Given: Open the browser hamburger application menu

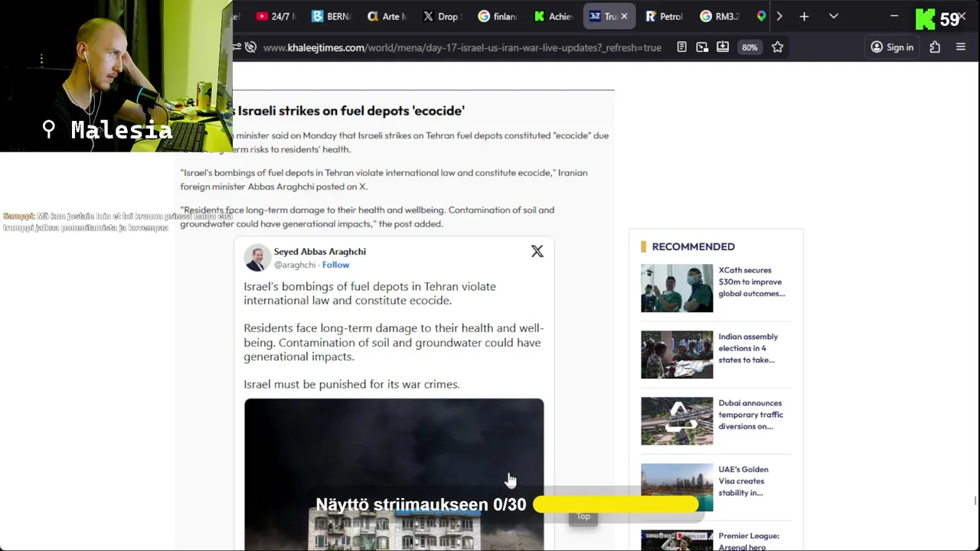Looking at the screenshot, I should point(961,47).
